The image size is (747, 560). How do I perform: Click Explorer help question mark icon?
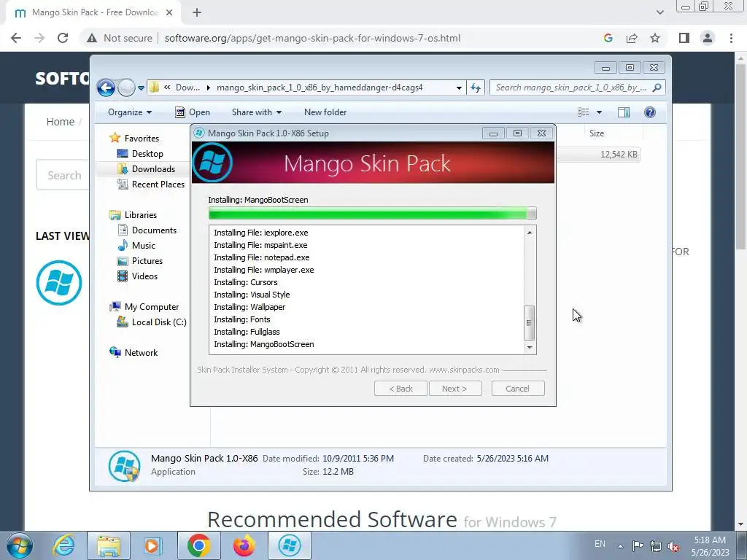pos(650,112)
